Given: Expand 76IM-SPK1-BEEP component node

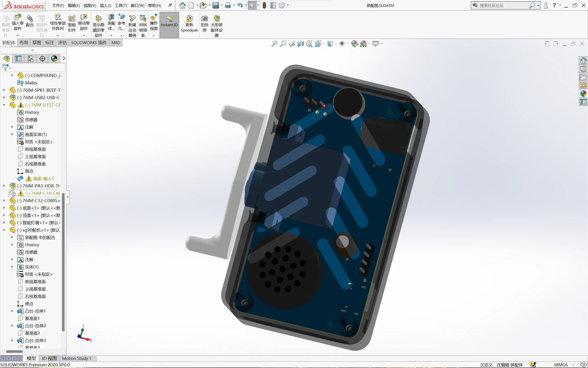Looking at the screenshot, I should tap(4, 90).
